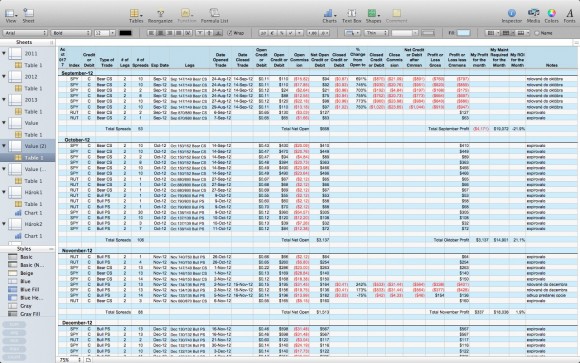Image resolution: width=580 pixels, height=363 pixels.
Task: Click the September-12 section heading
Action: point(77,73)
